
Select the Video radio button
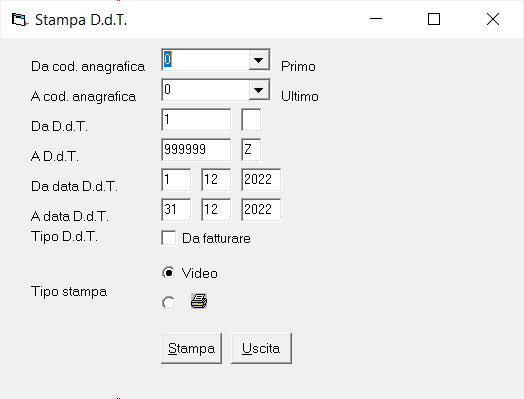click(x=168, y=273)
